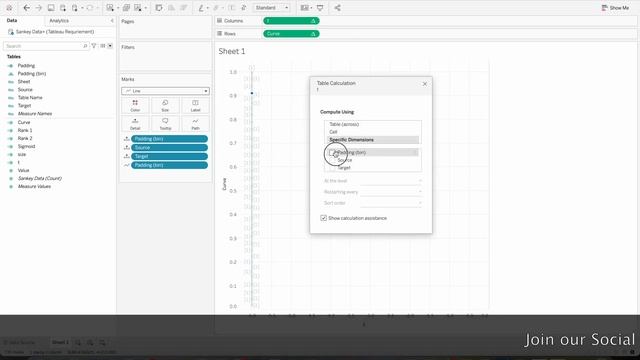Click the Sheet 1 title
Viewport: 640px width, 360px height.
click(232, 51)
